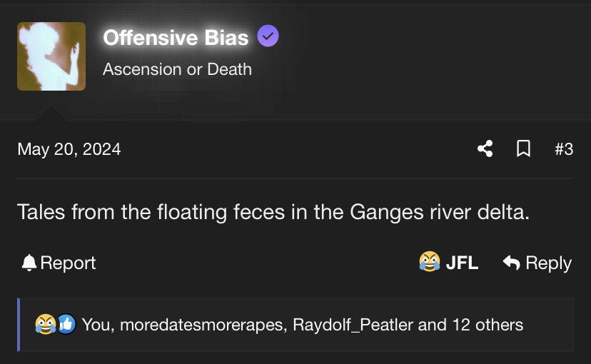Click the laughing emoji next to JFL
This screenshot has height=364, width=591.
click(429, 263)
